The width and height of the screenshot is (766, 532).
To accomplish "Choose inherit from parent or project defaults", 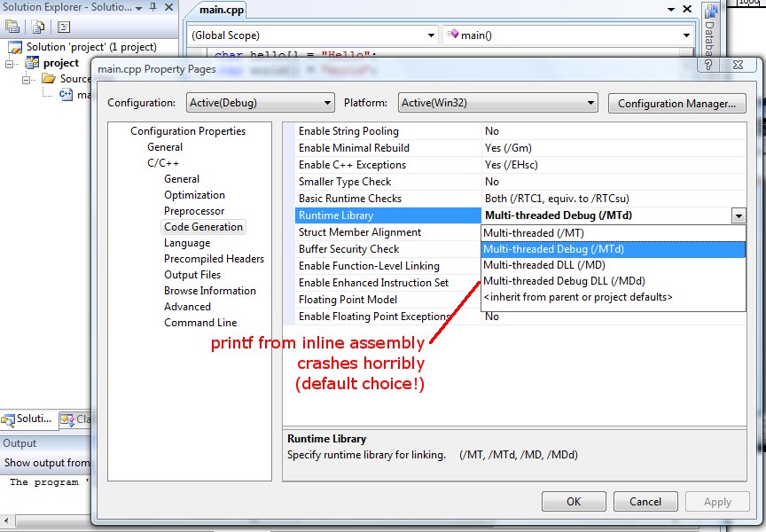I will [x=614, y=297].
